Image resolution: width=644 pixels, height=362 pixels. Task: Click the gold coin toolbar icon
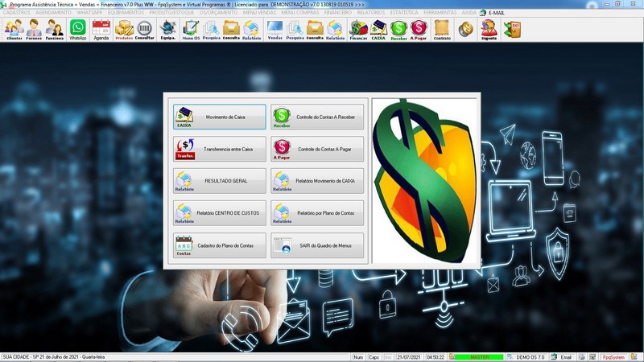[x=466, y=30]
